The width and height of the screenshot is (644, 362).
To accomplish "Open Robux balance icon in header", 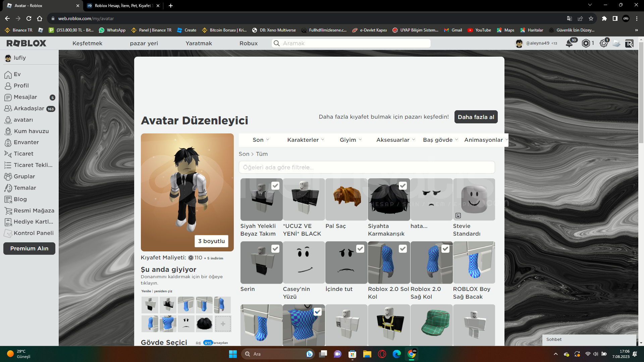I will pos(586,43).
